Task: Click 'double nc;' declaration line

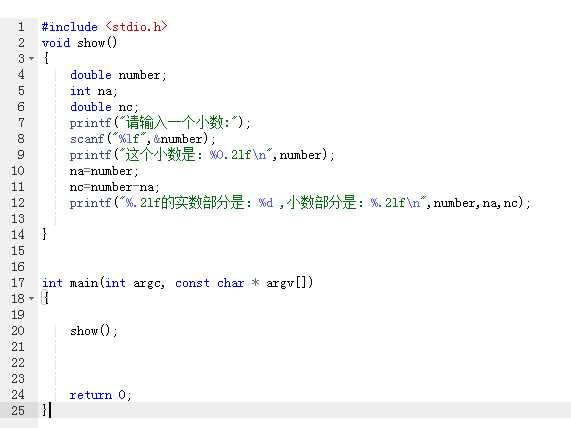Action: [104, 107]
